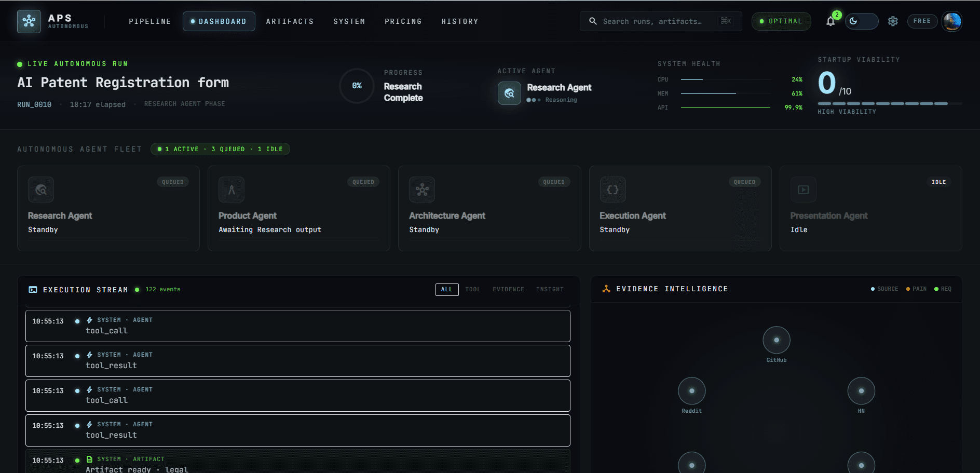Click the fleet status pill '1 ACTIVE'
980x473 pixels.
220,149
